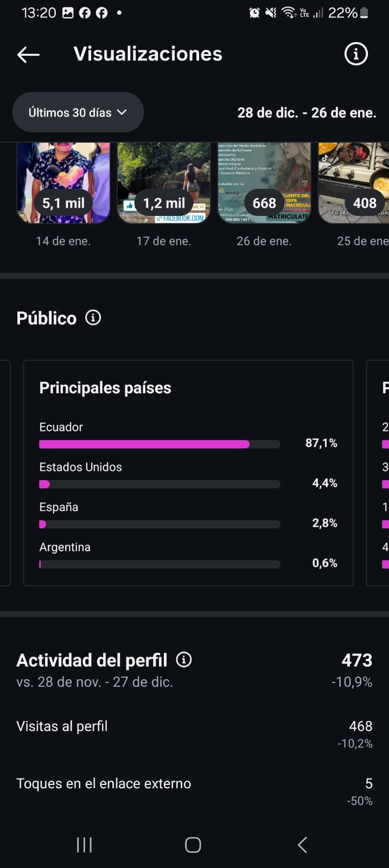The image size is (389, 868).
Task: Tap the Estados Unidos percentage bar
Action: tap(160, 484)
